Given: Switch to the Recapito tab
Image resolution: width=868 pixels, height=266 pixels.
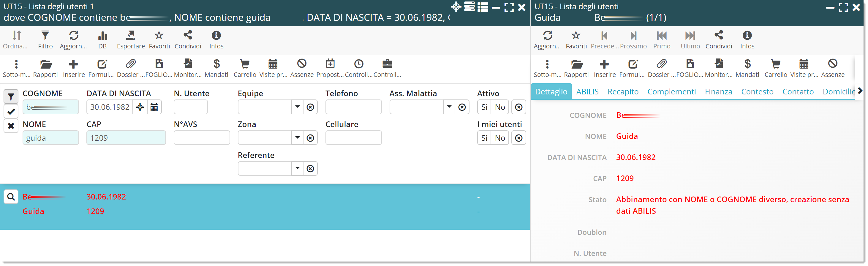Looking at the screenshot, I should 623,91.
